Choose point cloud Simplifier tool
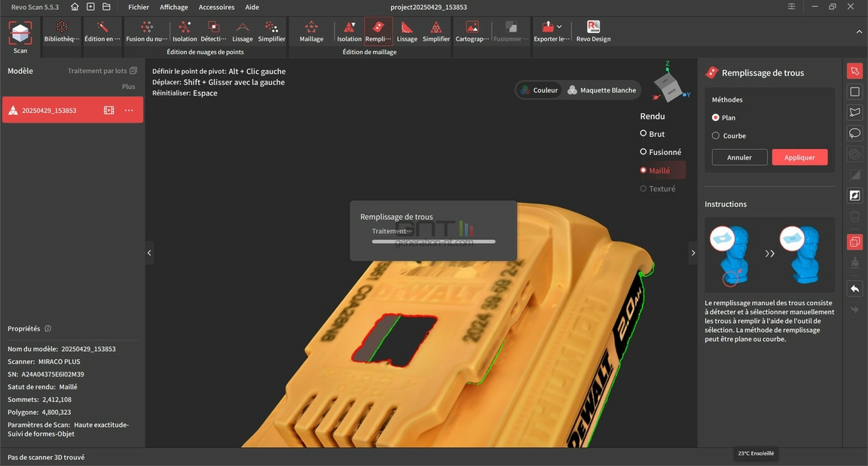868x466 pixels. (x=271, y=32)
